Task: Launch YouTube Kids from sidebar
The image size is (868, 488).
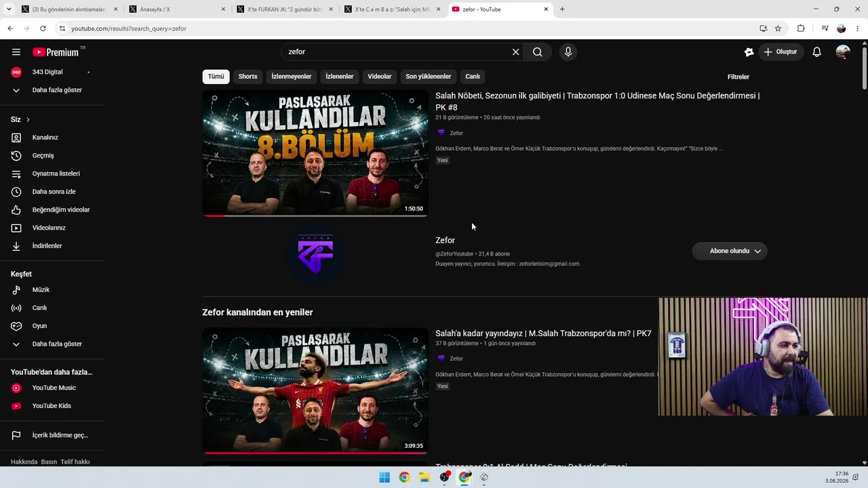Action: 53,406
